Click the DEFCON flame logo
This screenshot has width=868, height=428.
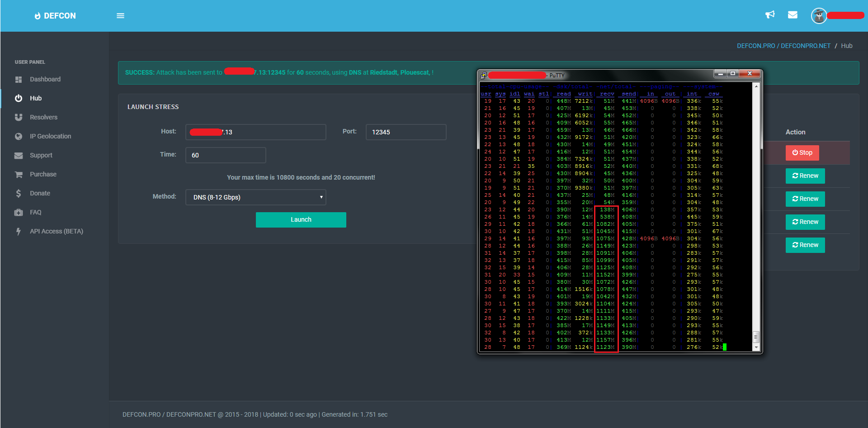pyautogui.click(x=38, y=16)
